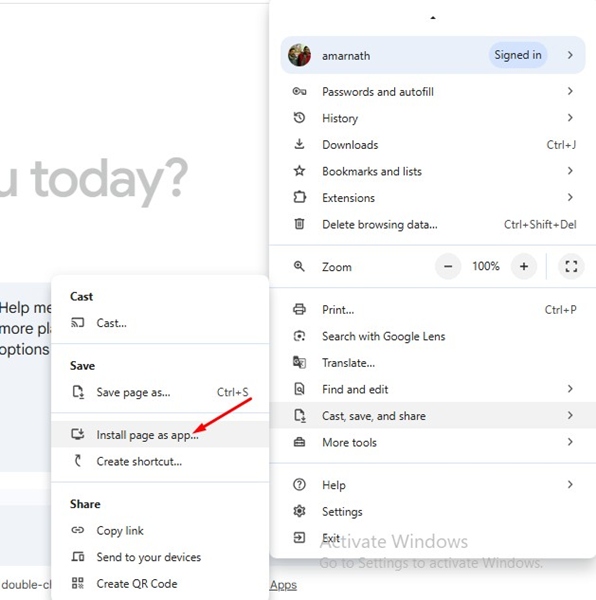This screenshot has width=596, height=600.
Task: Click the Install page as app icon
Action: [78, 434]
